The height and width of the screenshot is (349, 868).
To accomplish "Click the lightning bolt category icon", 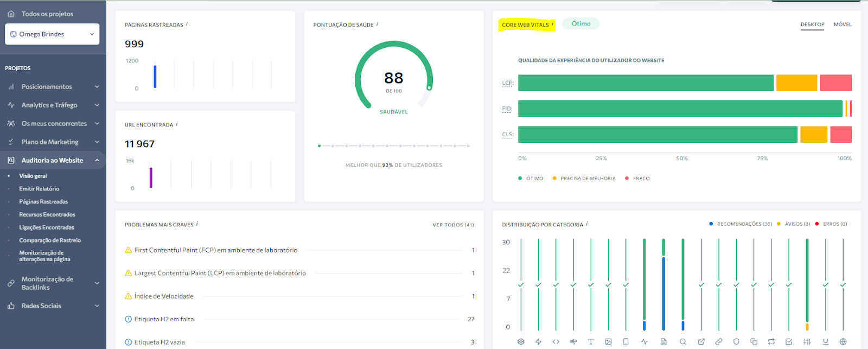I will [538, 341].
